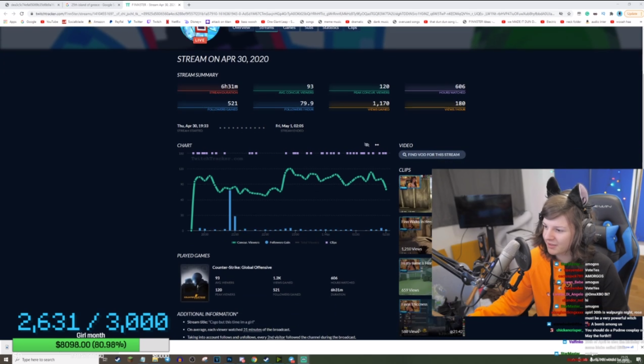Image resolution: width=644 pixels, height=364 pixels.
Task: Open OBS Studio from the taskbar
Action: (192, 359)
